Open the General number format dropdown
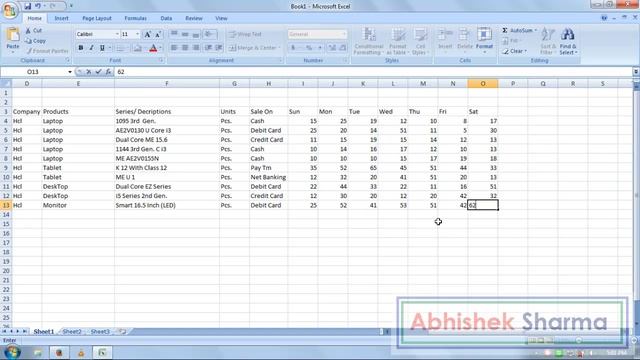This screenshot has width=640, height=360. pos(344,34)
